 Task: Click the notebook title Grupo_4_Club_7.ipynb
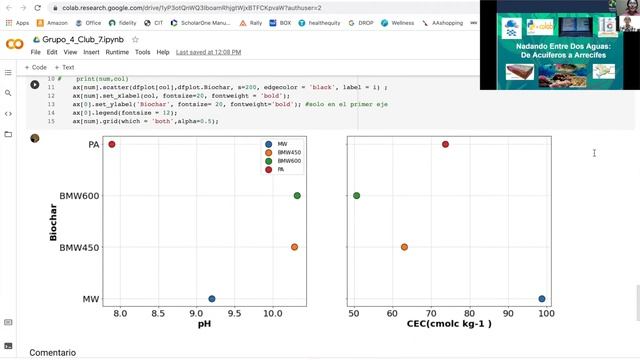[x=83, y=40]
